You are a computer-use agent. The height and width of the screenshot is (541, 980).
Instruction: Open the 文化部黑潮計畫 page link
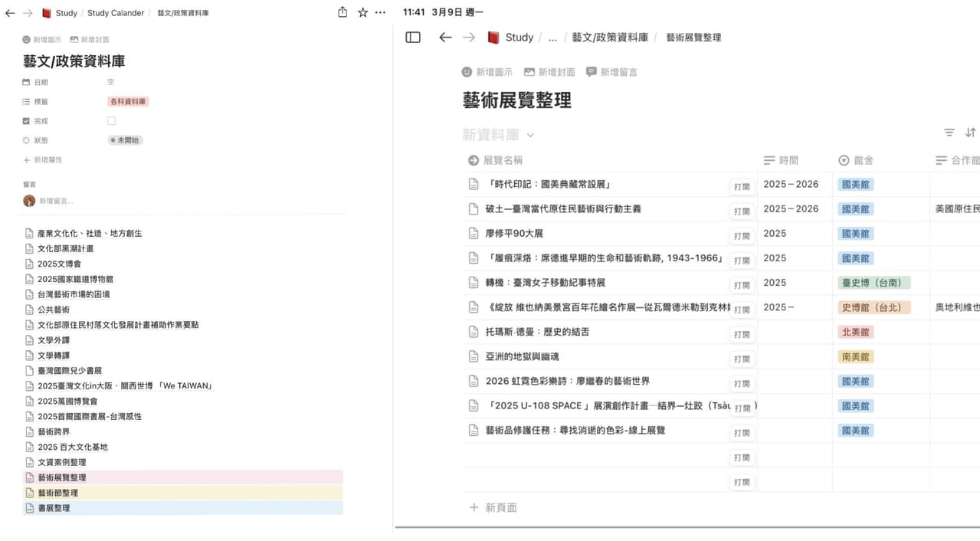click(65, 248)
